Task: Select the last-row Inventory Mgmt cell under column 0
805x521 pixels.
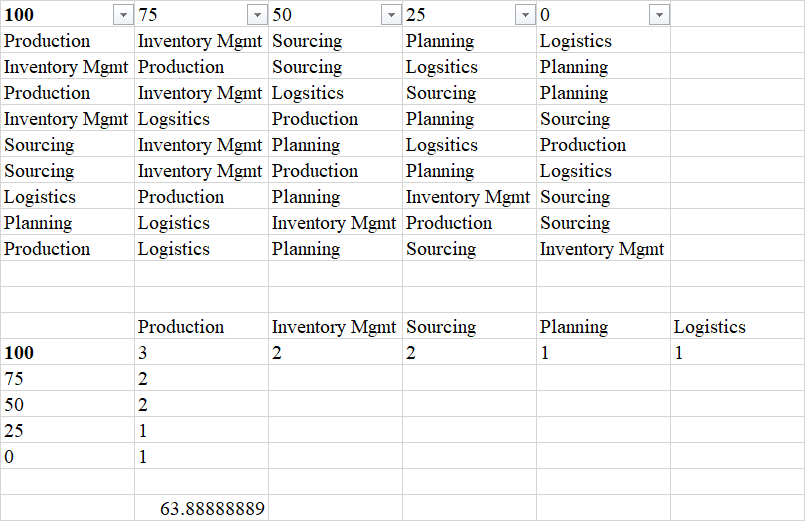Action: pyautogui.click(x=602, y=249)
